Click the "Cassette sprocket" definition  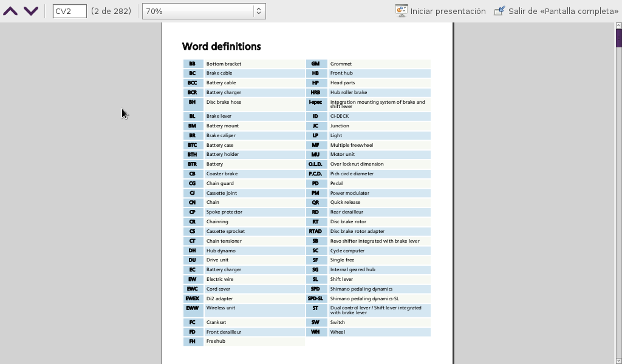pos(225,231)
